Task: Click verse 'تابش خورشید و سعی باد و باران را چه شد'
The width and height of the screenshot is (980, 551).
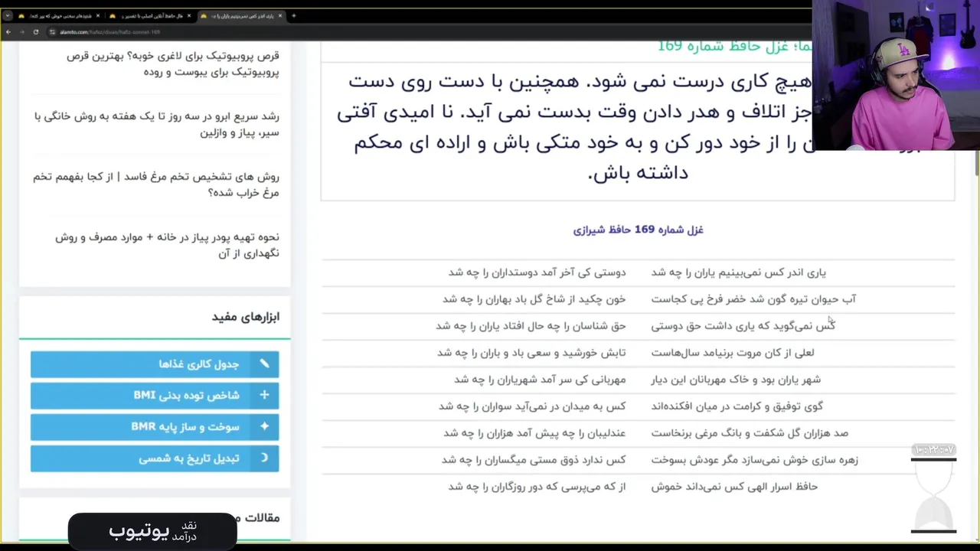Action: (x=531, y=353)
